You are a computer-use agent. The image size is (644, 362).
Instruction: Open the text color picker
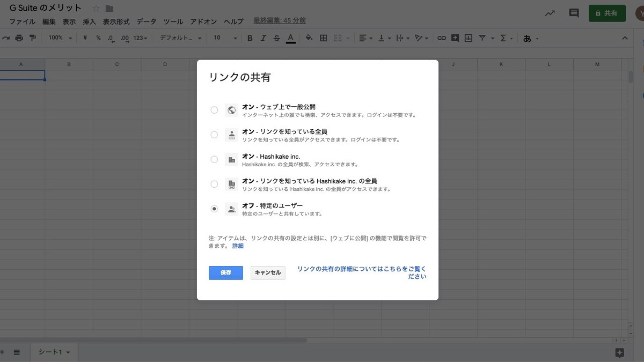point(290,38)
